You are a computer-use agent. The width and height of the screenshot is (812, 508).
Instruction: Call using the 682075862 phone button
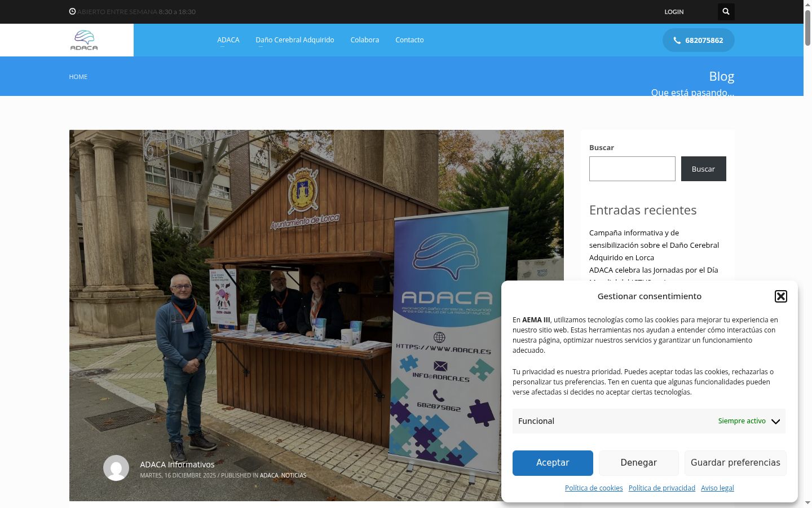click(698, 40)
